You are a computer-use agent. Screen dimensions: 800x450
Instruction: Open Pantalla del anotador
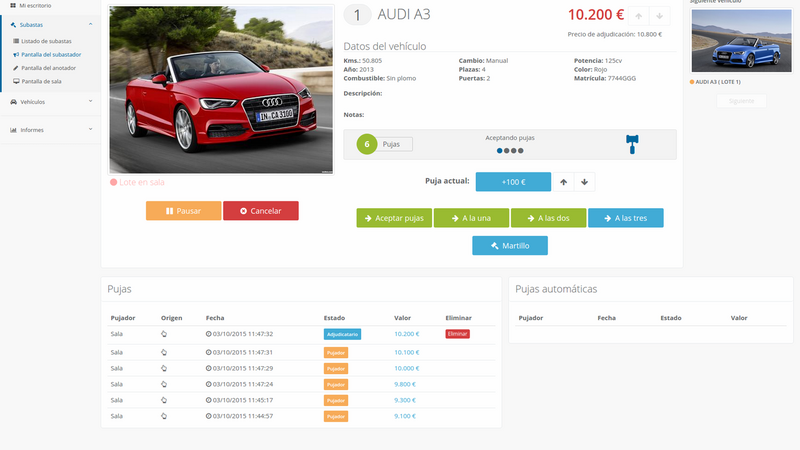coord(44,68)
